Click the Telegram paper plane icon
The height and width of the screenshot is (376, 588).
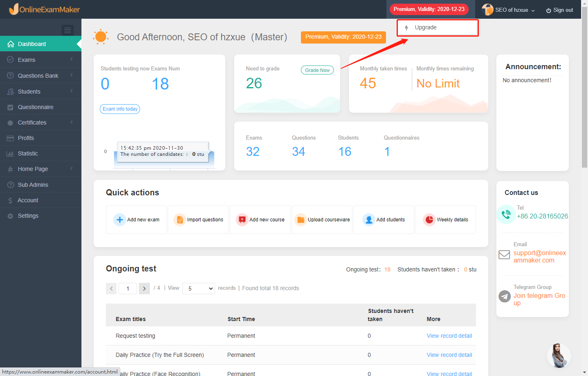click(x=505, y=296)
